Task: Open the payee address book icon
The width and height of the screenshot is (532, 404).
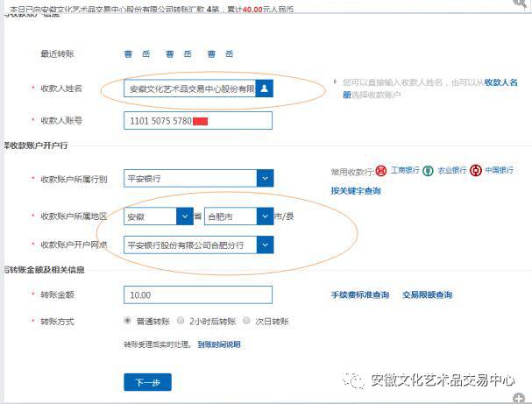Action: (x=265, y=89)
